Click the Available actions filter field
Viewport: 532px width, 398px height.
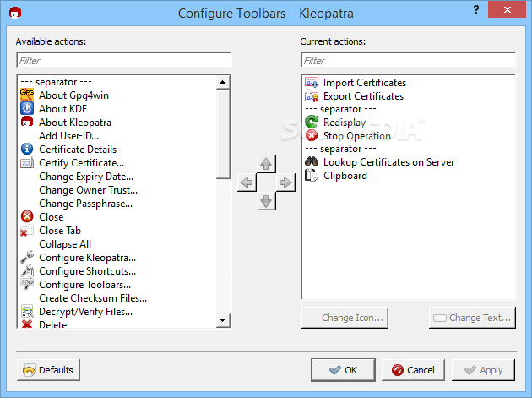pos(124,61)
